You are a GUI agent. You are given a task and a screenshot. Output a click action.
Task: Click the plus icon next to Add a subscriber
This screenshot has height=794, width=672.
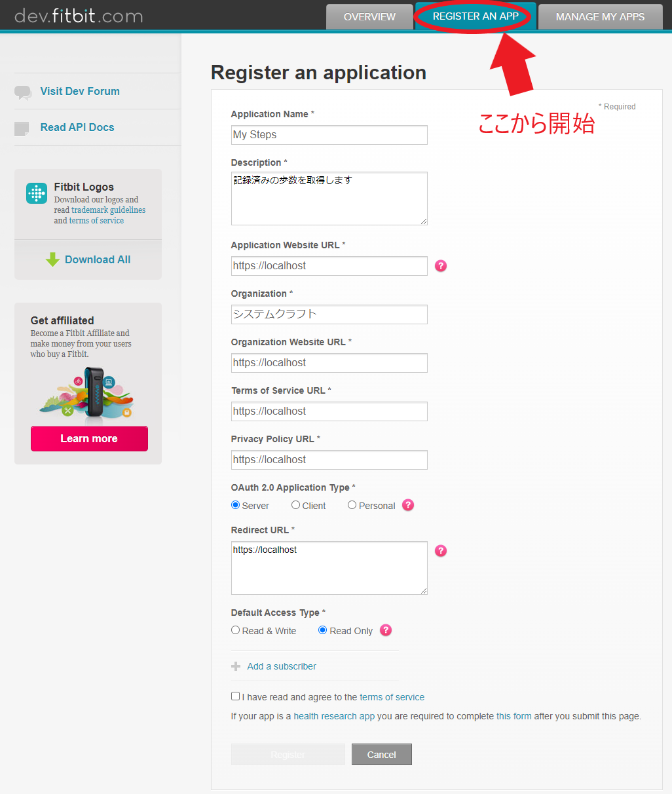pyautogui.click(x=236, y=666)
